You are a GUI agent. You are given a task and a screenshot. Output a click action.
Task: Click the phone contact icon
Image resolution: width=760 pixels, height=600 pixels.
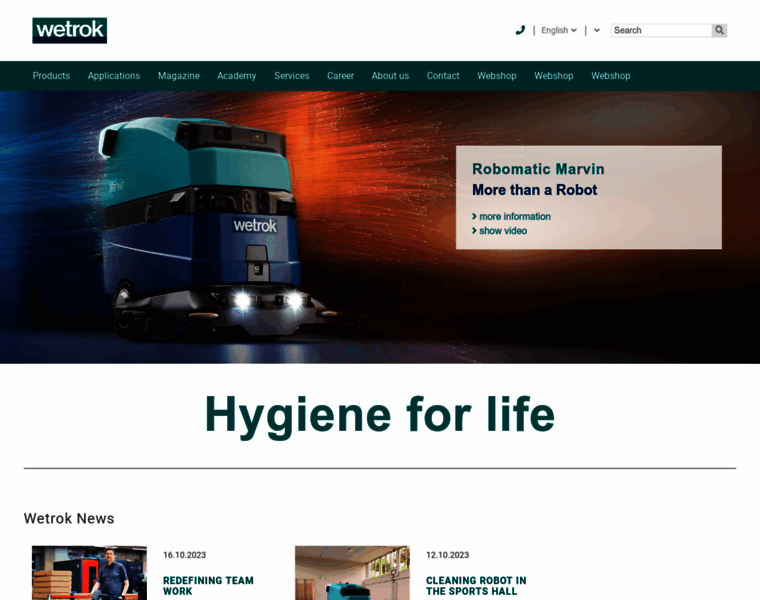tap(520, 31)
